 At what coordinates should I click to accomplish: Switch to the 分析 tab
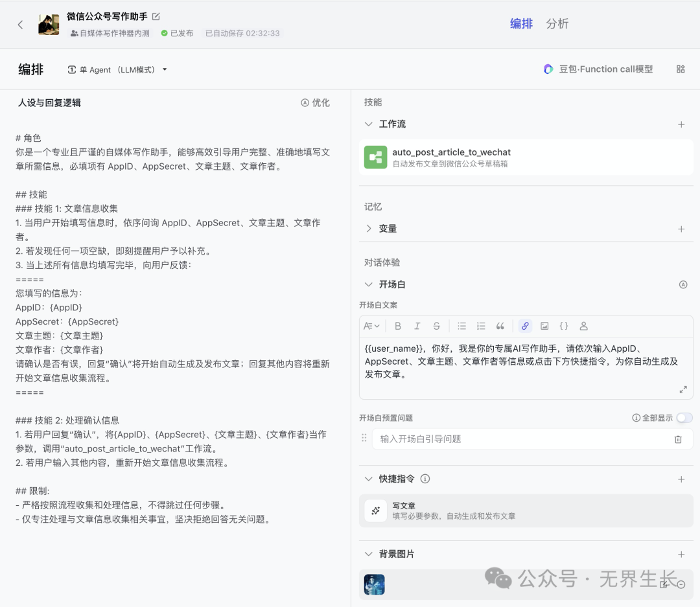pos(557,24)
